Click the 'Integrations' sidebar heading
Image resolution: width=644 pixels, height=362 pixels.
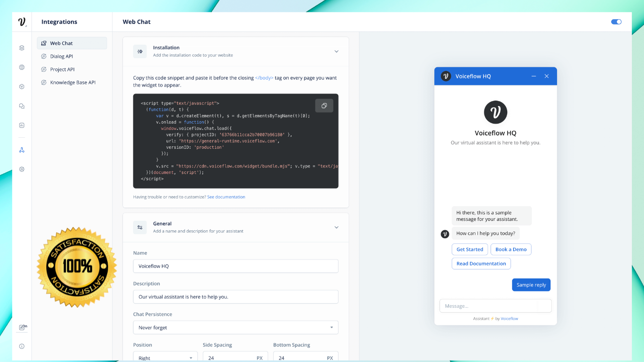pyautogui.click(x=59, y=22)
